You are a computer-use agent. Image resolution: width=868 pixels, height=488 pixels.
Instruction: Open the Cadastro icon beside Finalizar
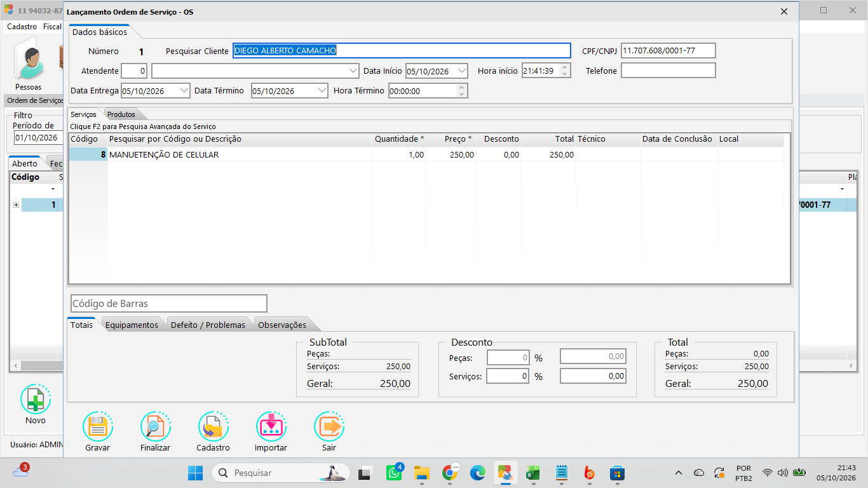pyautogui.click(x=214, y=426)
